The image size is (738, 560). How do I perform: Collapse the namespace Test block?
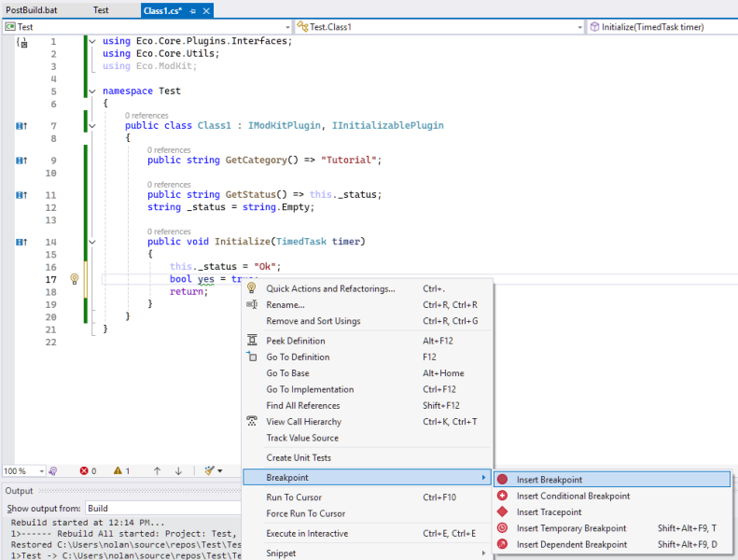coord(92,91)
